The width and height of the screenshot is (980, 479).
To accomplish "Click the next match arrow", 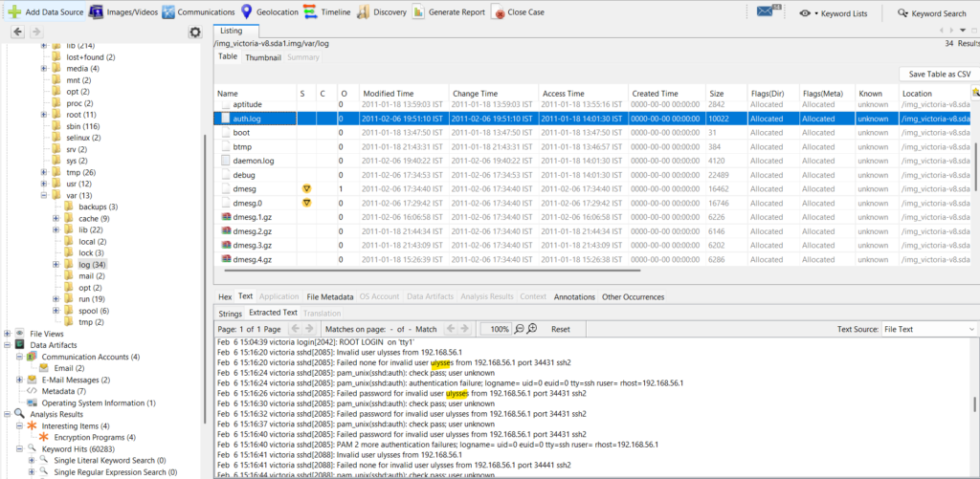I will [x=464, y=329].
